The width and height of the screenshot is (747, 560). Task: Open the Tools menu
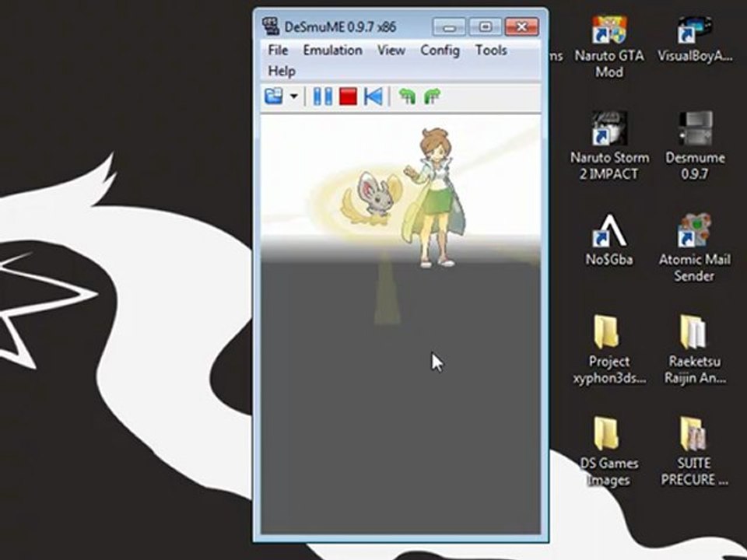coord(491,51)
